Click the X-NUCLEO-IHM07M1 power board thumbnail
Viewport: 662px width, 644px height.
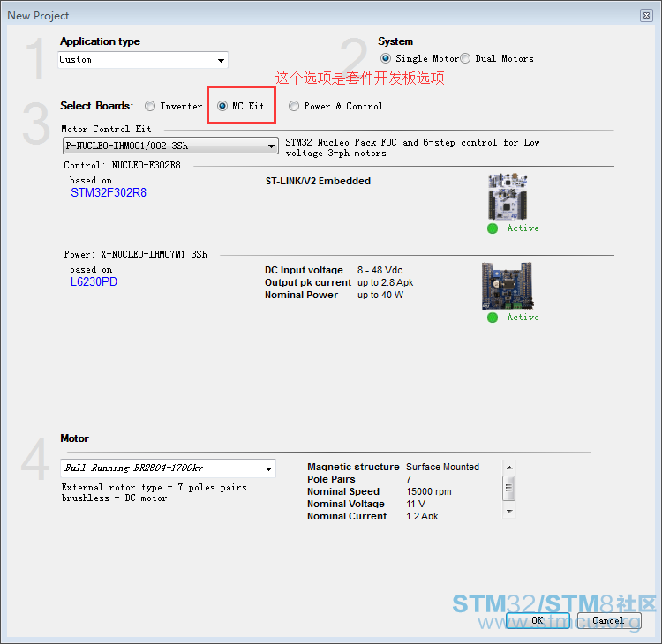pos(508,286)
